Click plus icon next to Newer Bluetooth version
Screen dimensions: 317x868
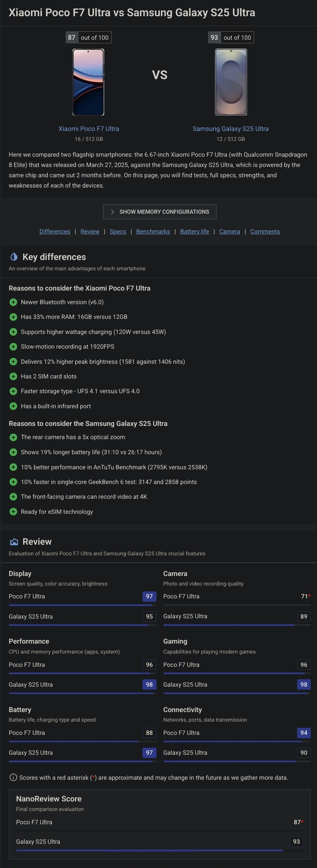[13, 302]
